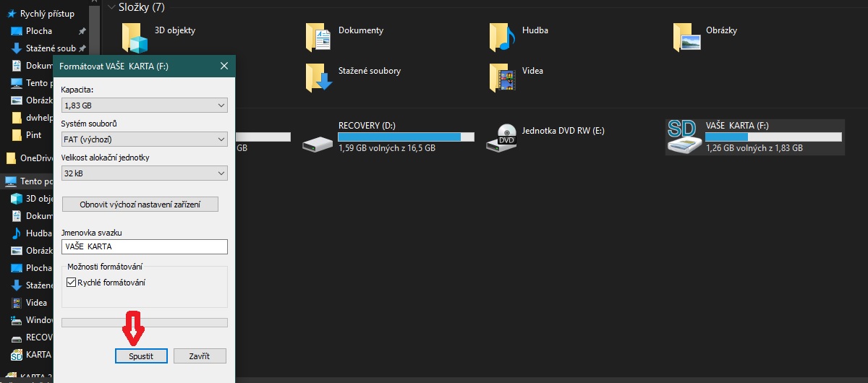Viewport: 868px width, 383px height.
Task: Select the RECOVERY (D:) drive
Action: 388,137
